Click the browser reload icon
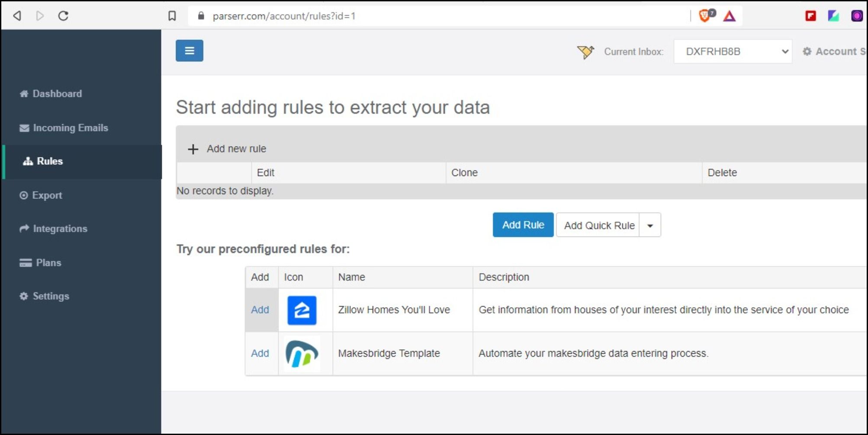This screenshot has width=868, height=435. pos(63,16)
